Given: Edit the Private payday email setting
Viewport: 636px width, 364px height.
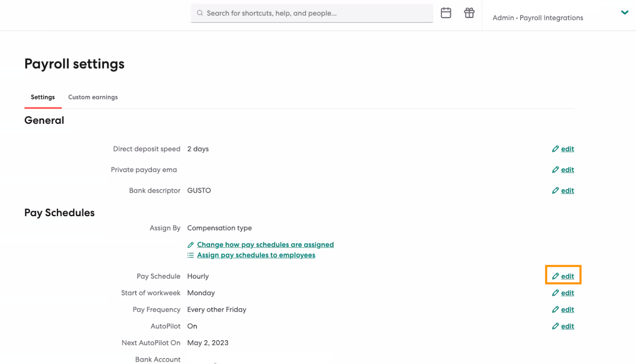Looking at the screenshot, I should point(567,170).
